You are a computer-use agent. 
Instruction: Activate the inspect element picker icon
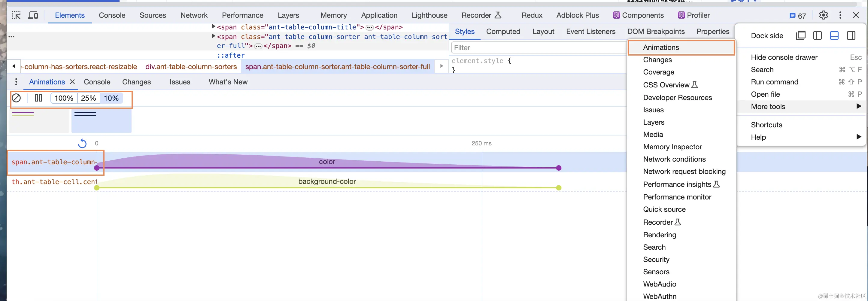click(x=16, y=15)
